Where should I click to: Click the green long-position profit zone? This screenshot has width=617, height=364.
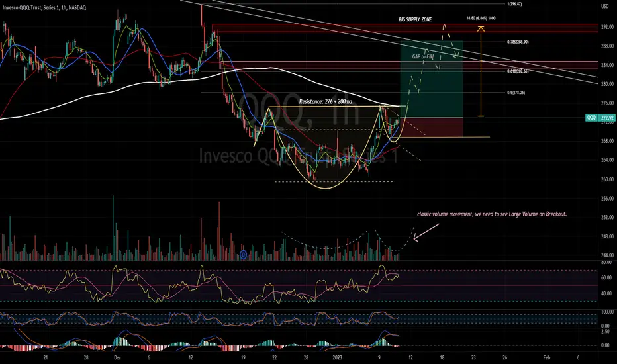coord(432,79)
